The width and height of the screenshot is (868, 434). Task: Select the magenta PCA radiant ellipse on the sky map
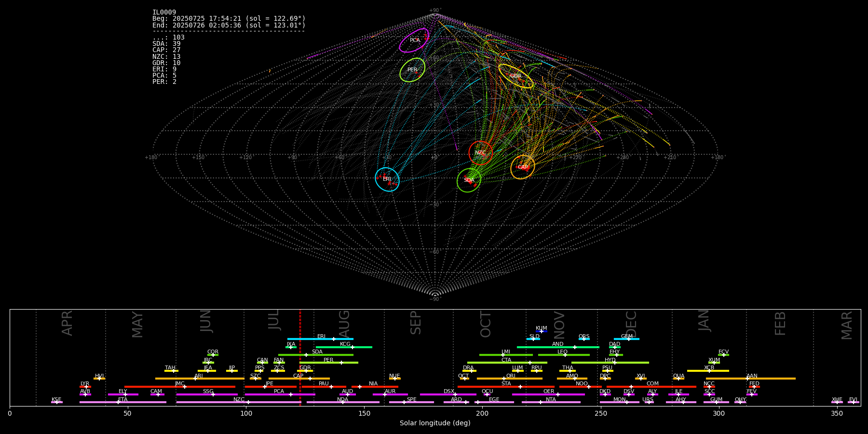pos(414,40)
